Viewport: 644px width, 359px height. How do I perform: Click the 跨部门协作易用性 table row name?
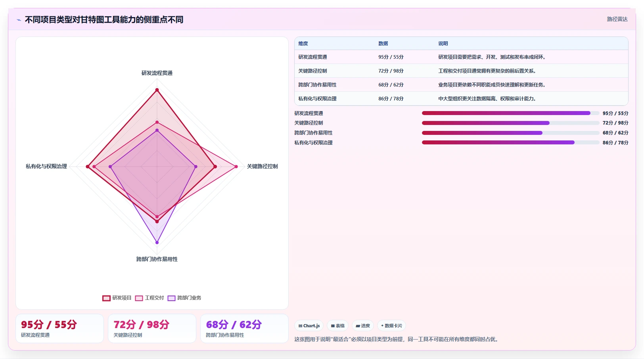(x=317, y=85)
